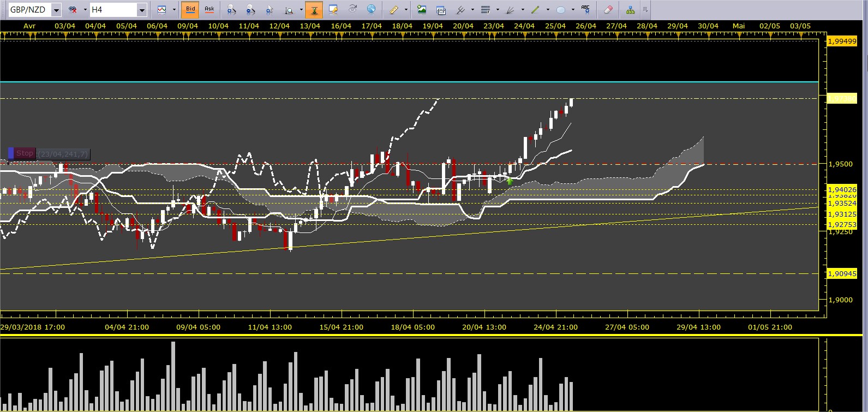Click the zoom out icon
This screenshot has height=412, width=868.
point(250,9)
